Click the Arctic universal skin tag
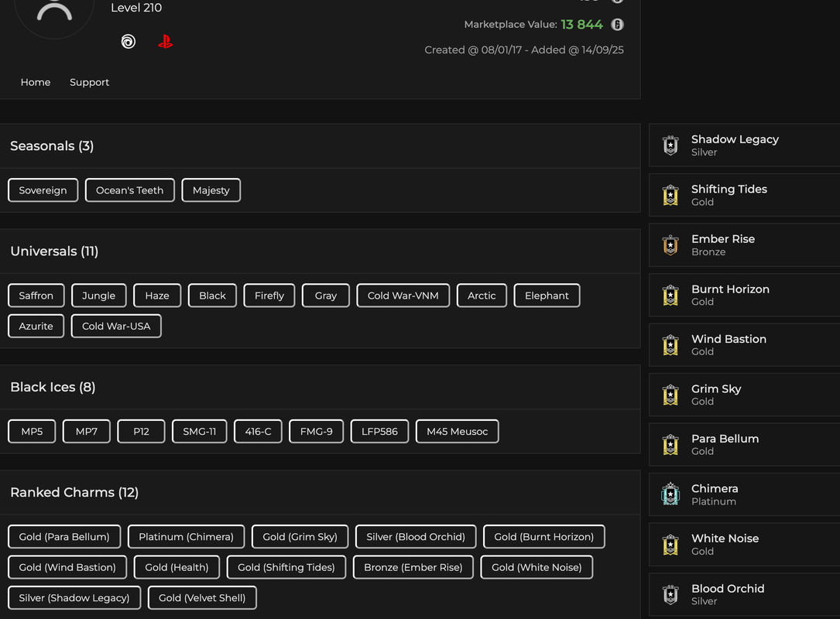The height and width of the screenshot is (619, 840). (x=482, y=296)
